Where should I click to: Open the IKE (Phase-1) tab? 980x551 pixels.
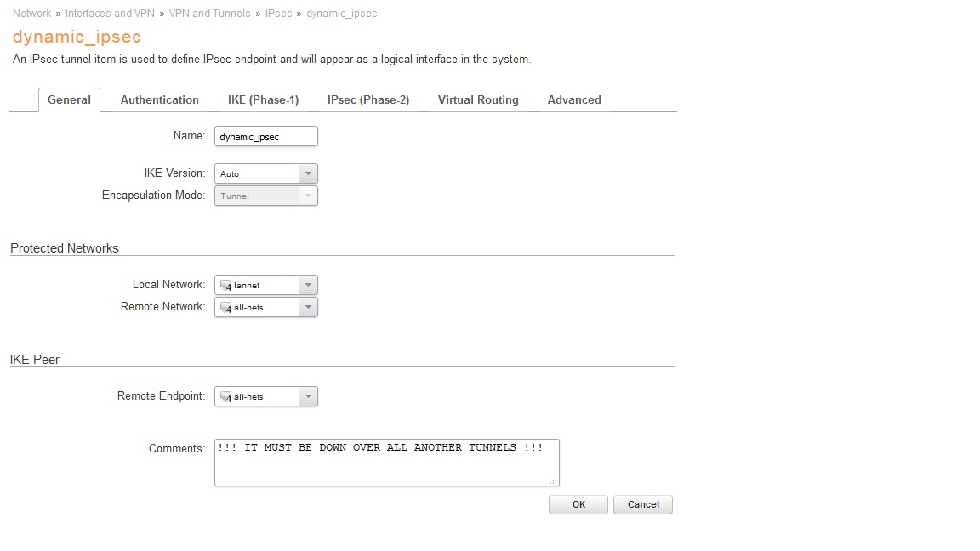pyautogui.click(x=263, y=99)
